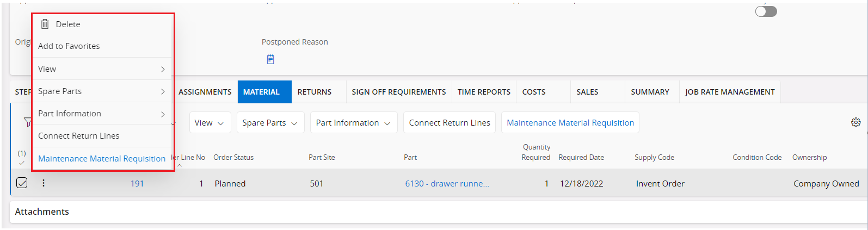Open the SIGN OFF REQUIREMENTS tab

[x=398, y=92]
